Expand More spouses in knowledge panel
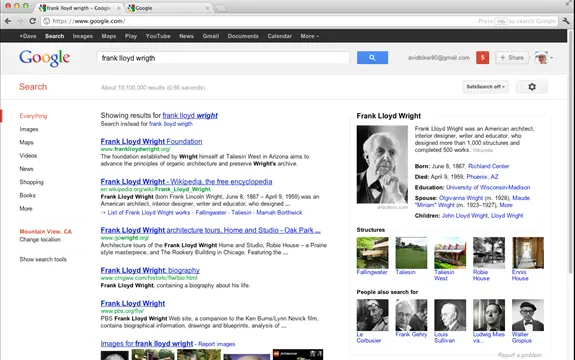The width and height of the screenshot is (575, 360). tap(506, 205)
